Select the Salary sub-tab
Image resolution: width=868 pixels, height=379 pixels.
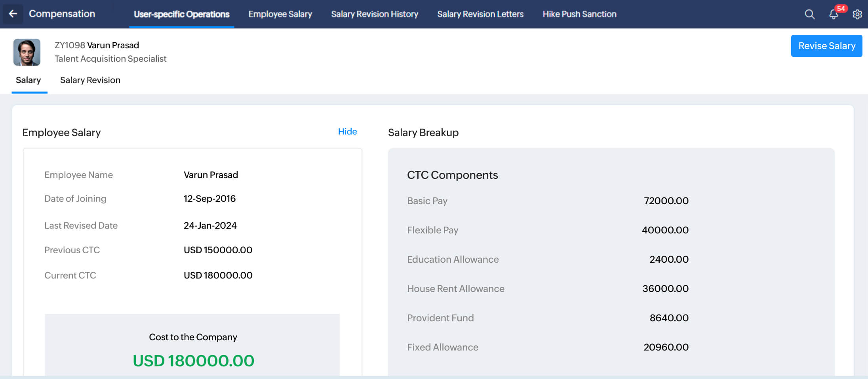29,80
